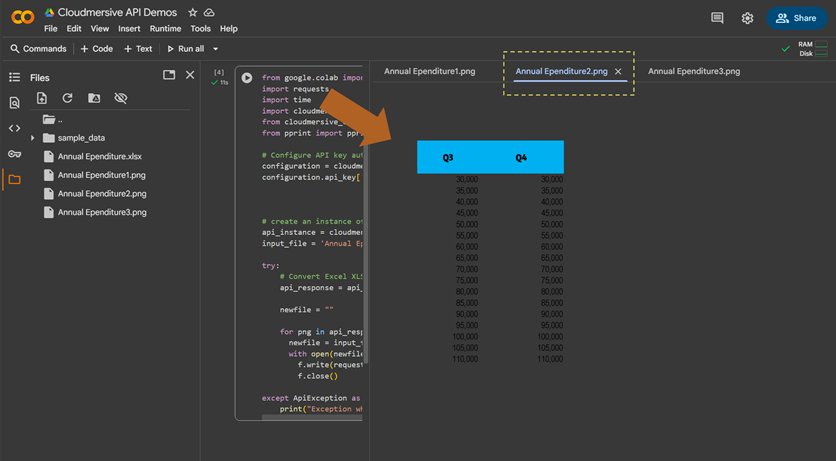Toggle show hidden files eye icon
Image resolution: width=836 pixels, height=461 pixels.
(x=121, y=98)
